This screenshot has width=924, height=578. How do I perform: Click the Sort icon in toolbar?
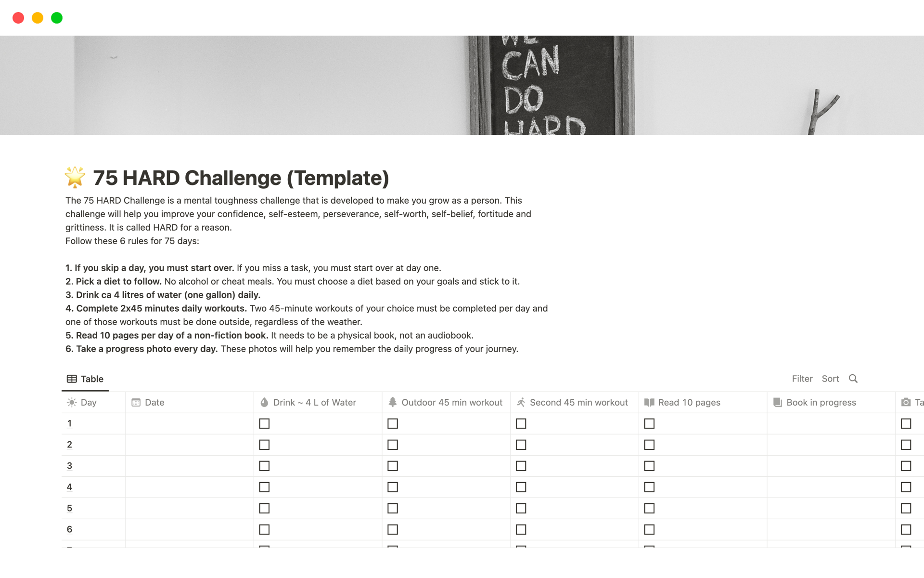click(830, 378)
